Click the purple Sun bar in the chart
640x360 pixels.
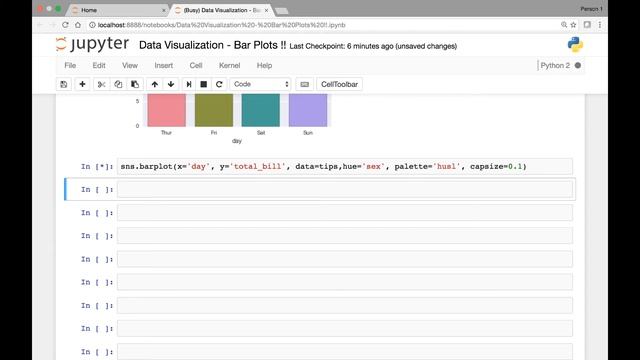[x=308, y=110]
